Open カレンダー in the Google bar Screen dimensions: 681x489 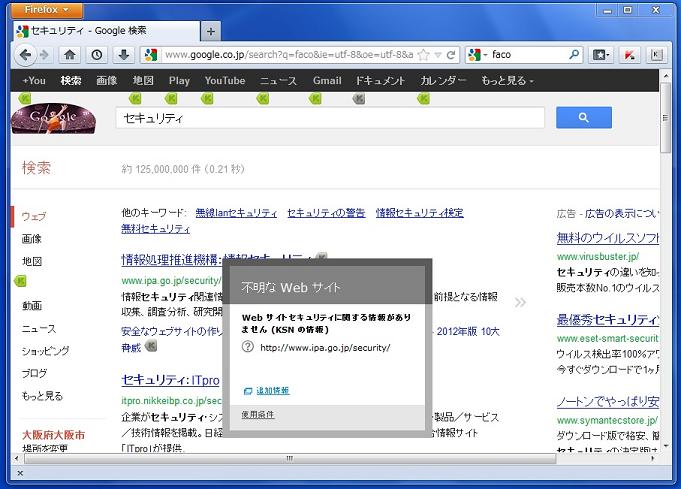tap(443, 81)
